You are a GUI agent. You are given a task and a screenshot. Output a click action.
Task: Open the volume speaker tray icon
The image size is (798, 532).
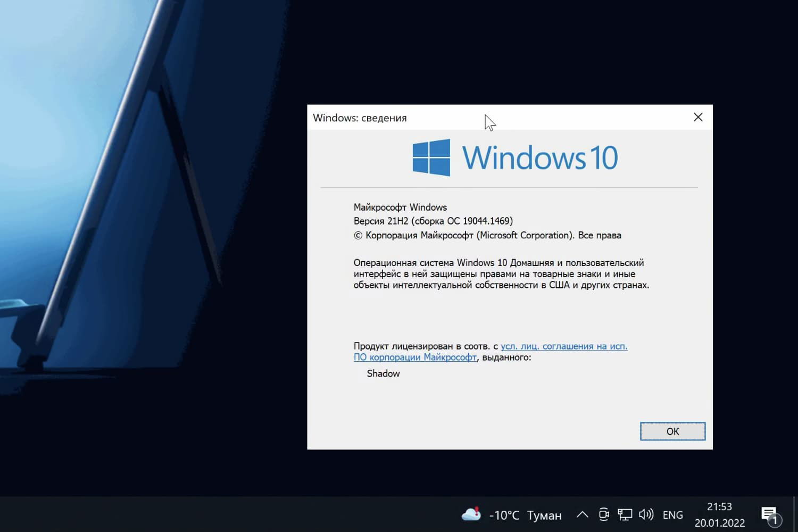(645, 514)
